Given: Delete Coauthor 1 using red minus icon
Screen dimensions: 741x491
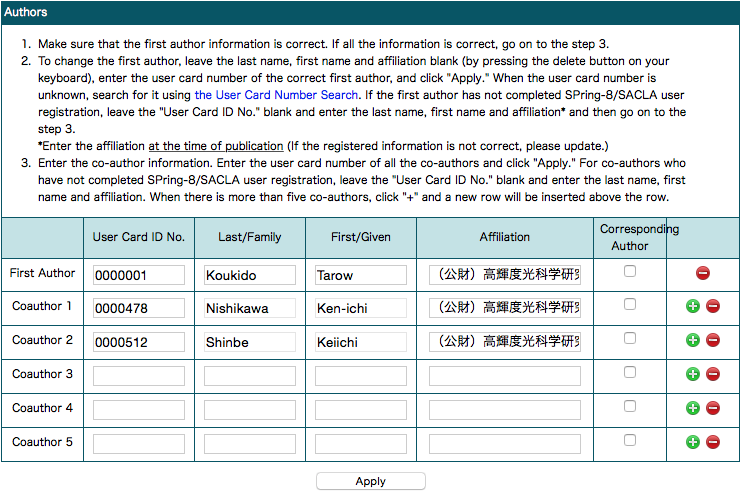Looking at the screenshot, I should 712,307.
